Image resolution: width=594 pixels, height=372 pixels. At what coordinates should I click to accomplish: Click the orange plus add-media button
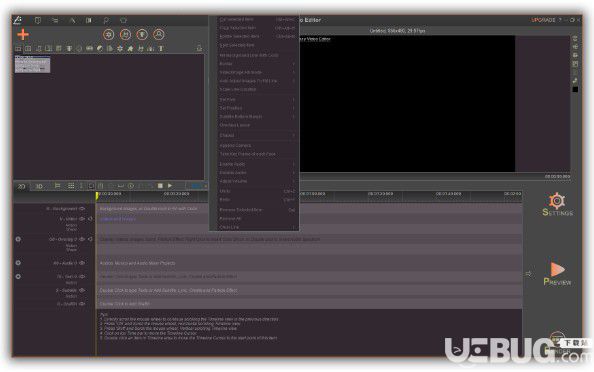pos(23,34)
